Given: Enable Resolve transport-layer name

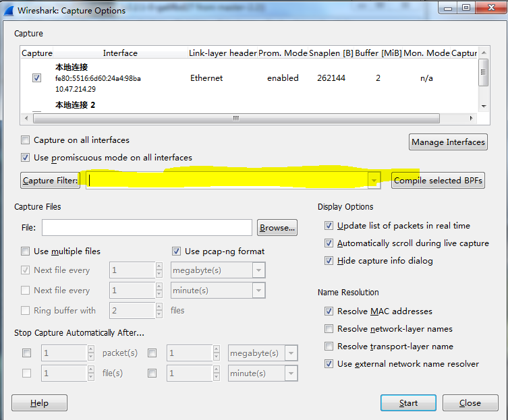Looking at the screenshot, I should [329, 347].
